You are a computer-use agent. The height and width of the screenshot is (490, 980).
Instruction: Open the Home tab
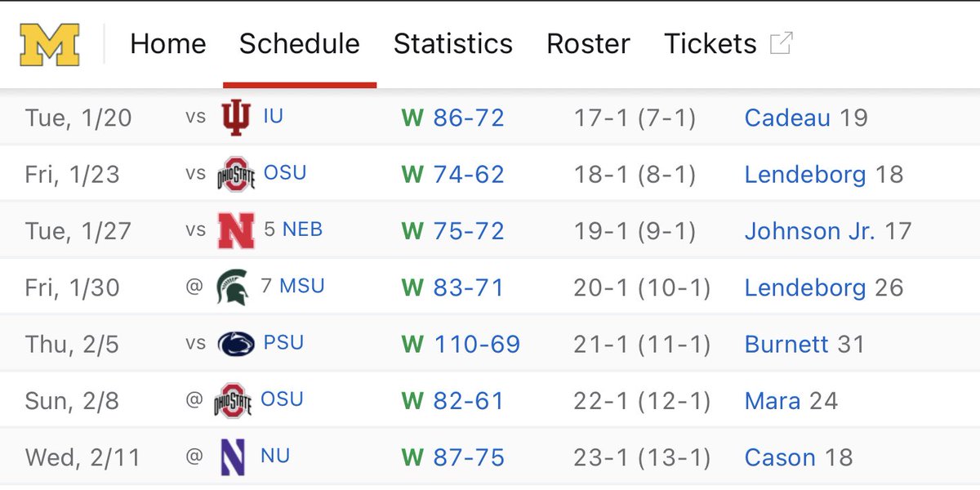point(167,44)
